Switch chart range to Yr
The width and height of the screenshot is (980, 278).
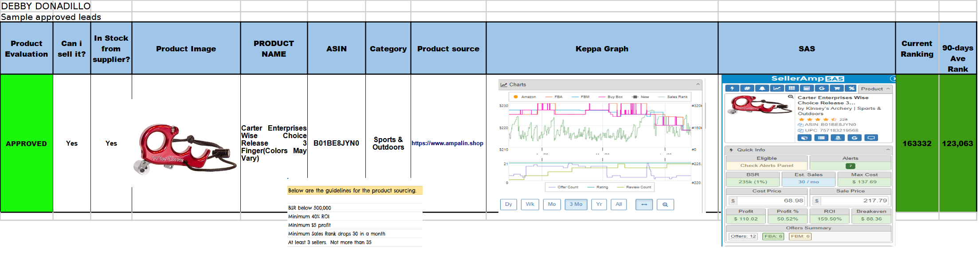tap(599, 205)
